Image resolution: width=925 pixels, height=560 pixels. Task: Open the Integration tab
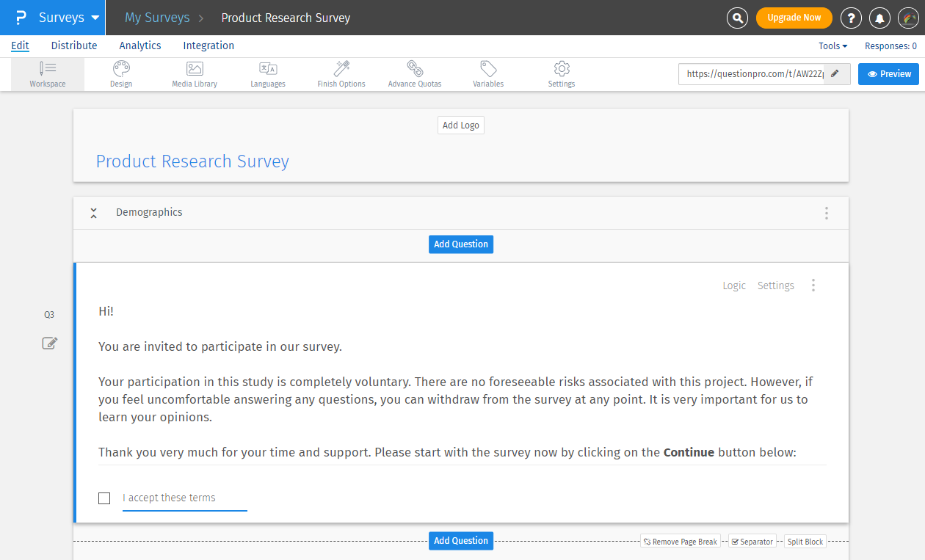click(x=208, y=46)
